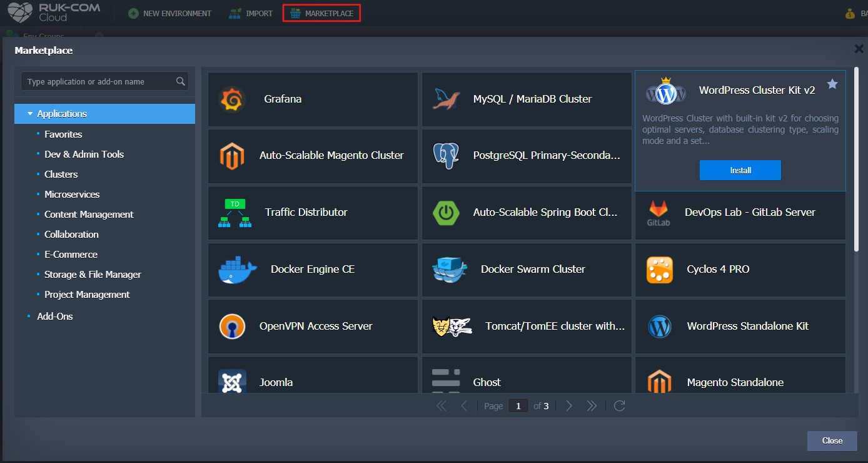Click the Traffic Distributor diagram icon
Image resolution: width=868 pixels, height=463 pixels.
[235, 213]
